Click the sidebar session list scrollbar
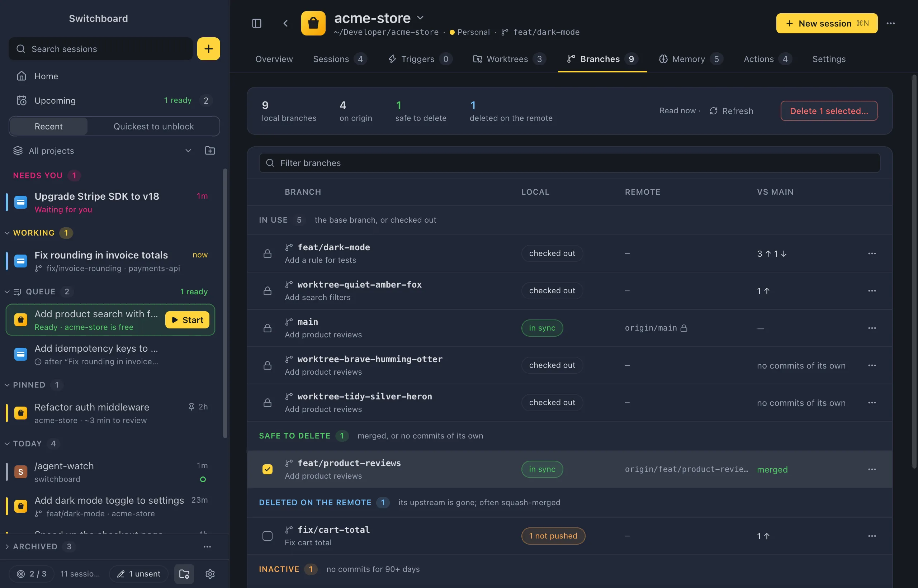 pyautogui.click(x=225, y=304)
